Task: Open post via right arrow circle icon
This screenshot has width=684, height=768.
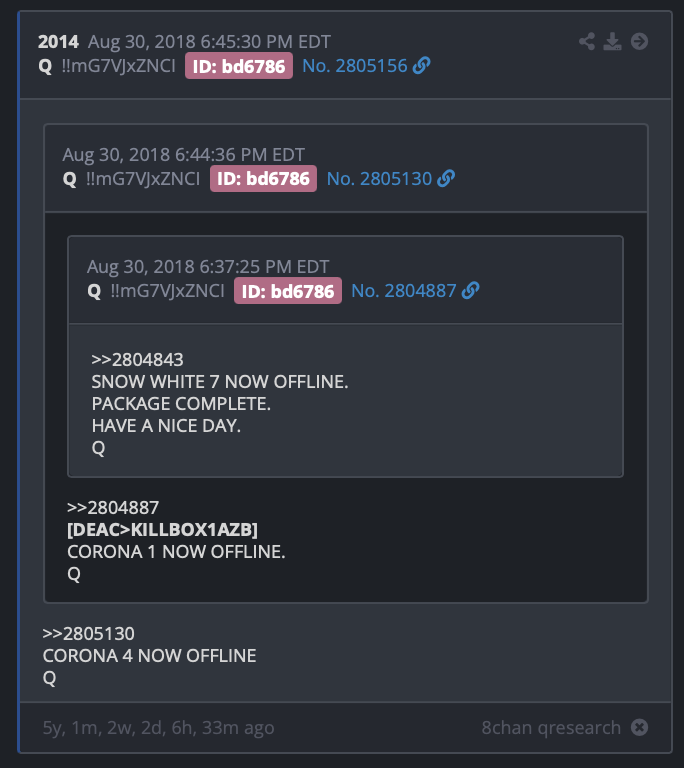Action: click(x=639, y=42)
